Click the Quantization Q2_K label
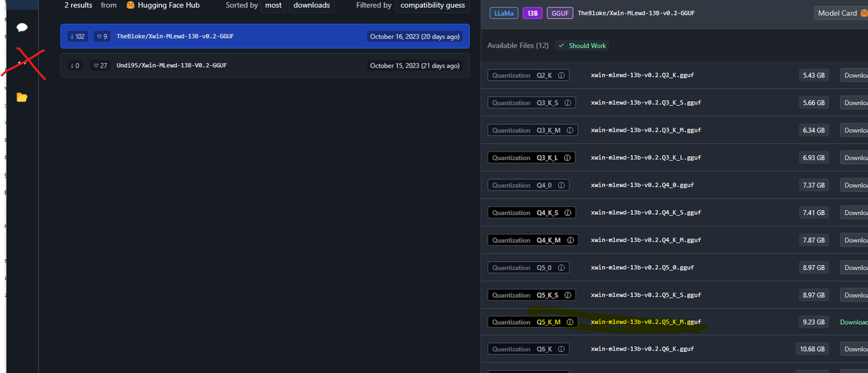The image size is (868, 373). (x=528, y=75)
